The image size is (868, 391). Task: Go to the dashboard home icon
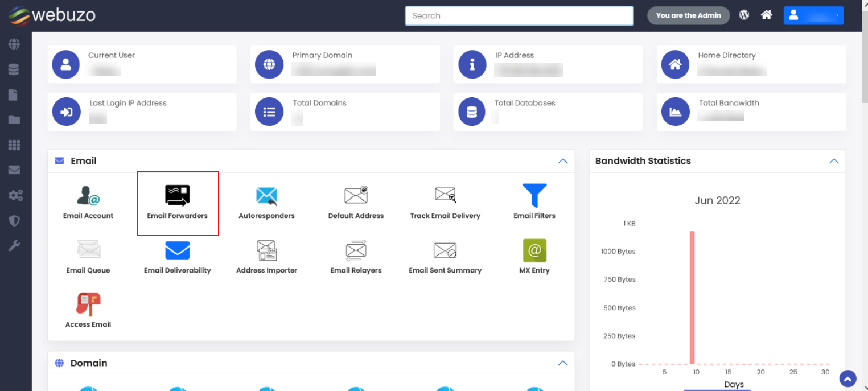(x=766, y=14)
